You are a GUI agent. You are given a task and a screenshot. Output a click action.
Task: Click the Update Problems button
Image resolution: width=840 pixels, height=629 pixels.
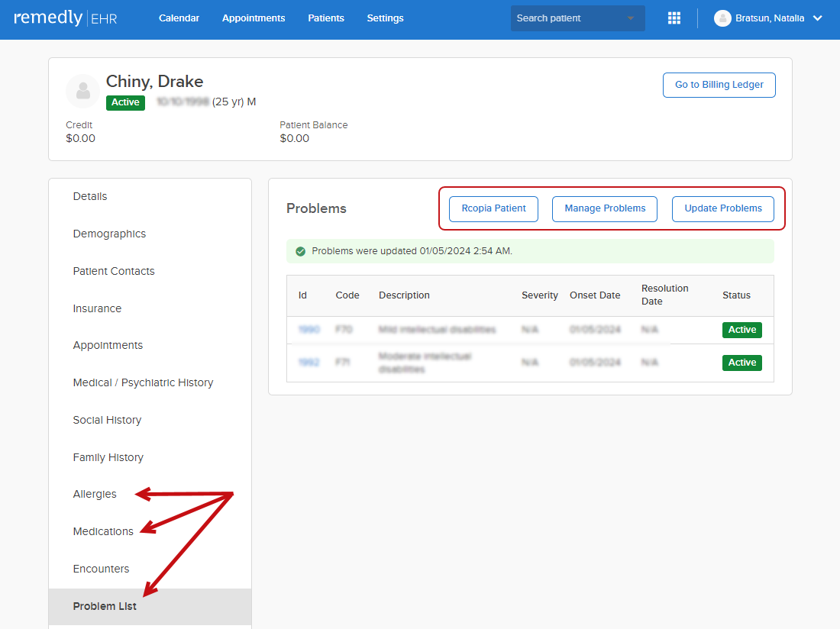[x=722, y=208]
